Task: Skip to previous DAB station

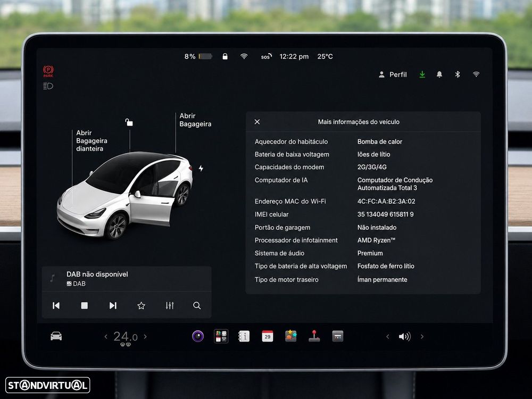Action: pos(56,306)
